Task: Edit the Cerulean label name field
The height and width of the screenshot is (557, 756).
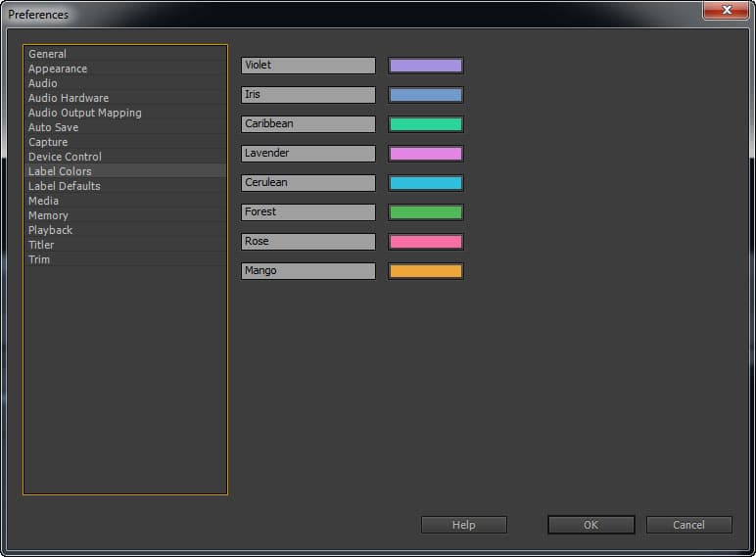Action: click(x=308, y=183)
